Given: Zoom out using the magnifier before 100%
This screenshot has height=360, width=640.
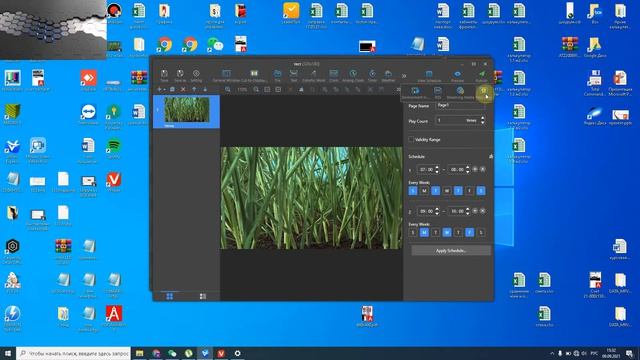Looking at the screenshot, I should (228, 89).
